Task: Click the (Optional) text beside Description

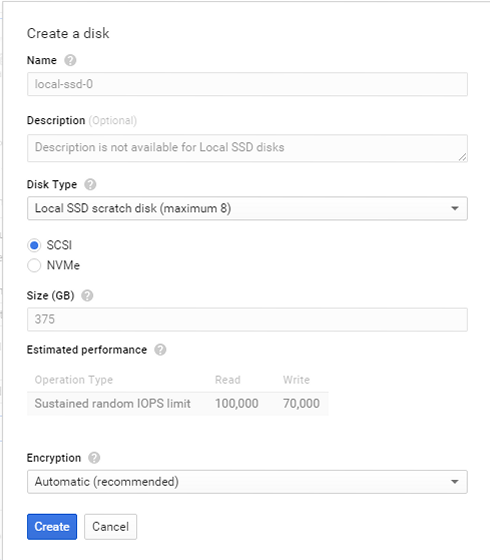Action: point(112,121)
